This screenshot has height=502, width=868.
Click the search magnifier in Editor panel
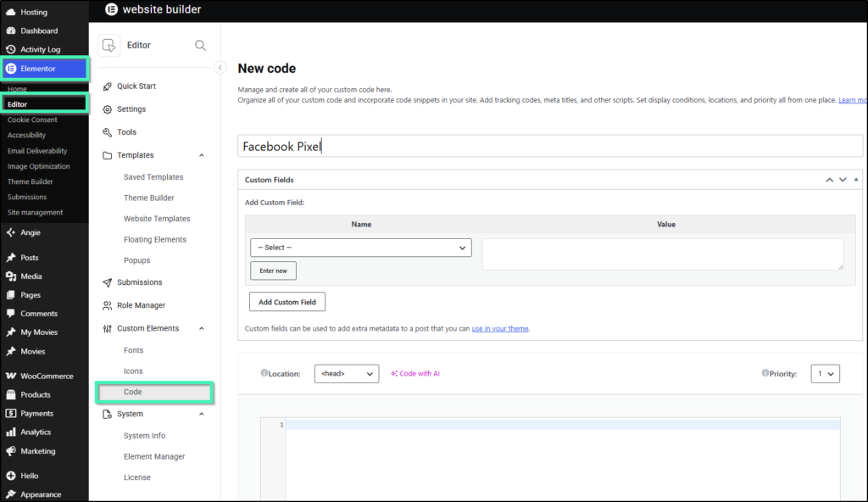coord(200,46)
